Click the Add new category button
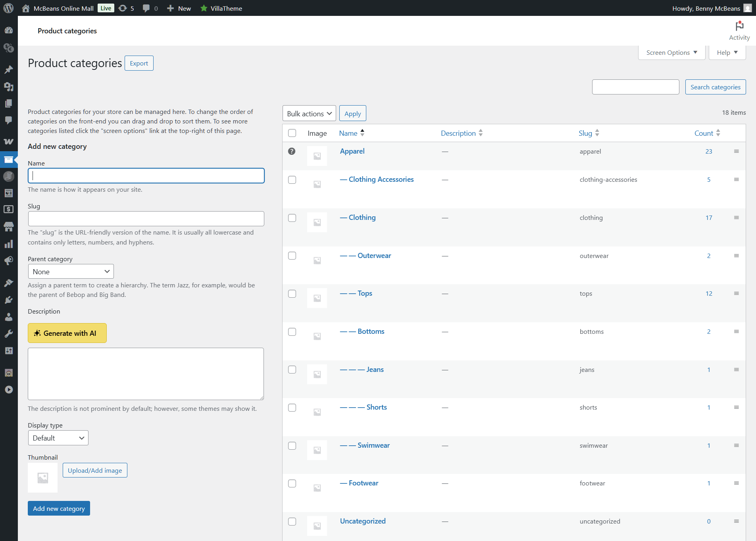 pyautogui.click(x=59, y=508)
